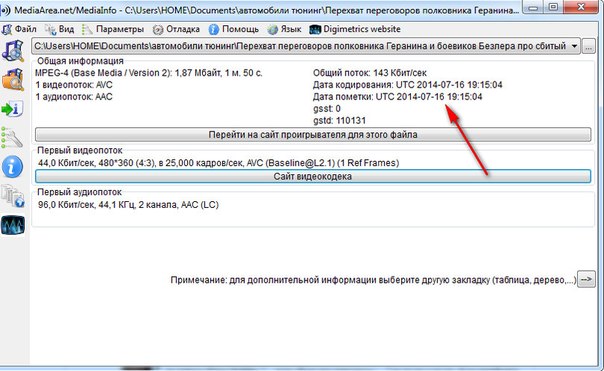Click the "gstd: 110131" text

pos(339,121)
